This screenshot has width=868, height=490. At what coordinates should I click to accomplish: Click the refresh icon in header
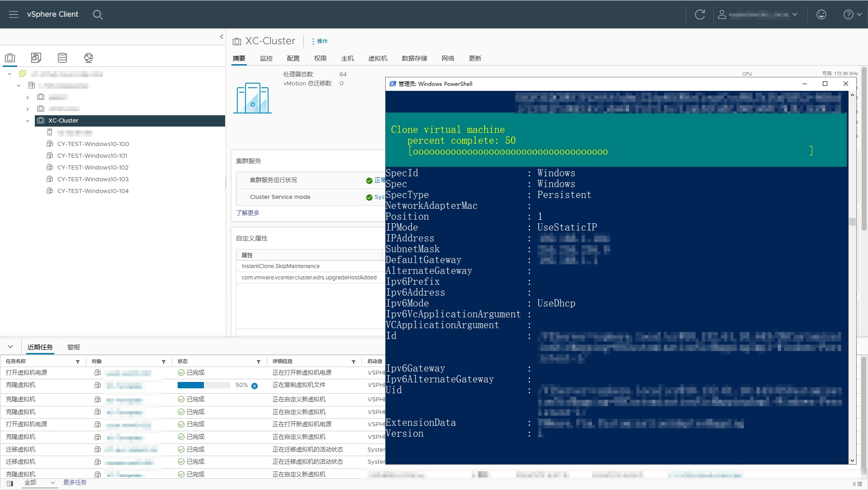[x=699, y=14]
